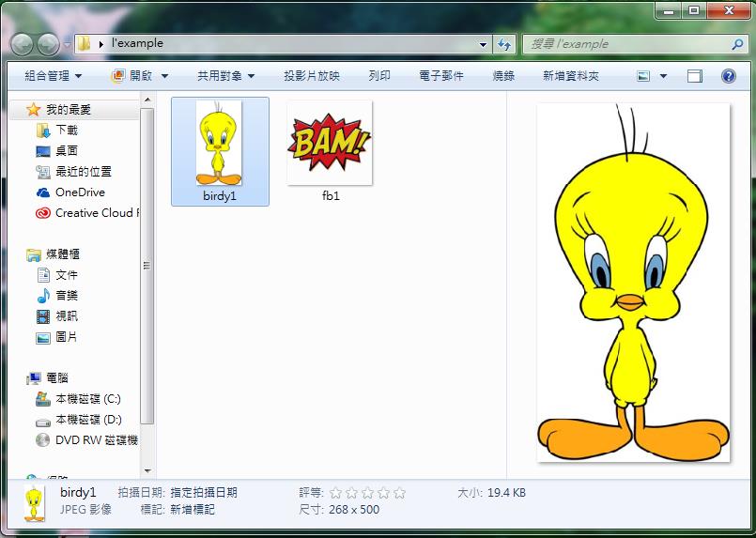Open OneDrive in the navigation pane
The width and height of the screenshot is (756, 538).
[70, 192]
